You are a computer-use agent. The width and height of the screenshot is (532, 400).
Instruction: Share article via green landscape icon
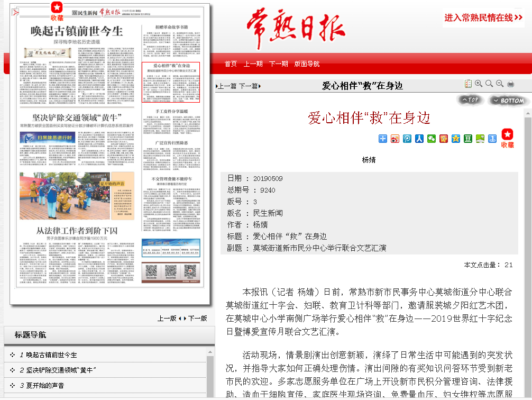click(480, 139)
